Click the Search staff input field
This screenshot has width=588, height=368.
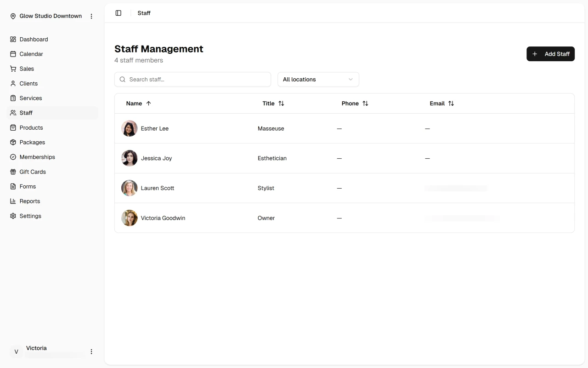coord(192,79)
